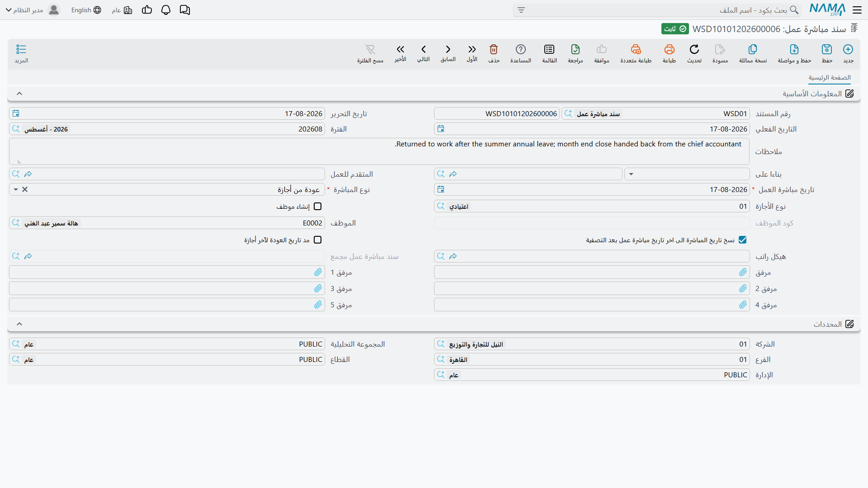Open the القائمة (list) view icon

coord(549,49)
